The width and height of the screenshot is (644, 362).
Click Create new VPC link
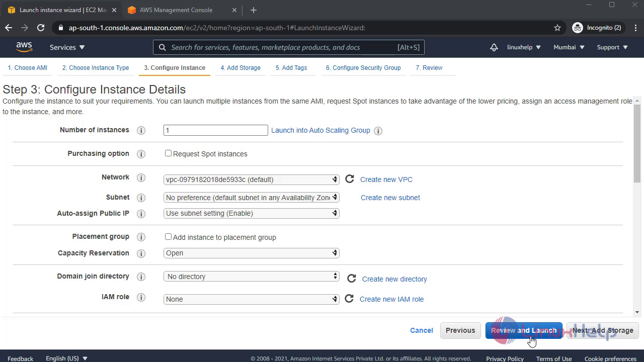386,179
